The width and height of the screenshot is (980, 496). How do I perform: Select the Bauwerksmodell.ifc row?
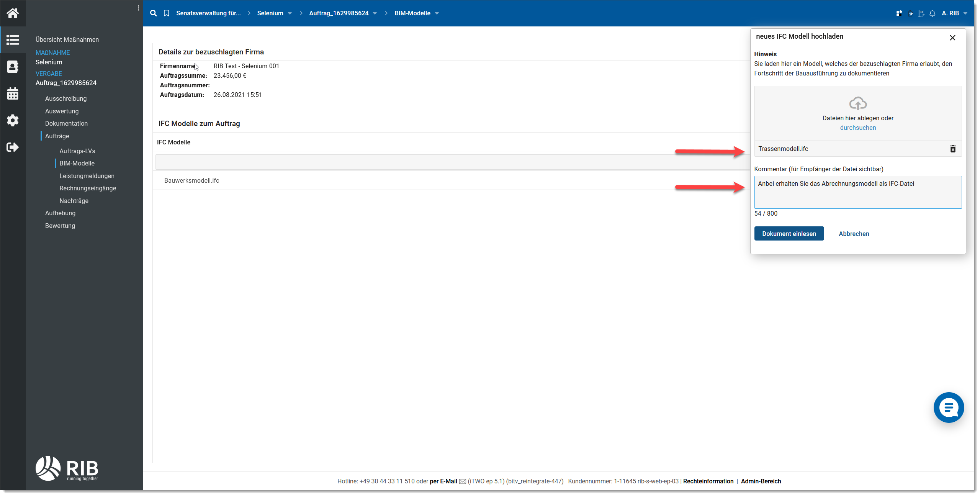(x=451, y=180)
